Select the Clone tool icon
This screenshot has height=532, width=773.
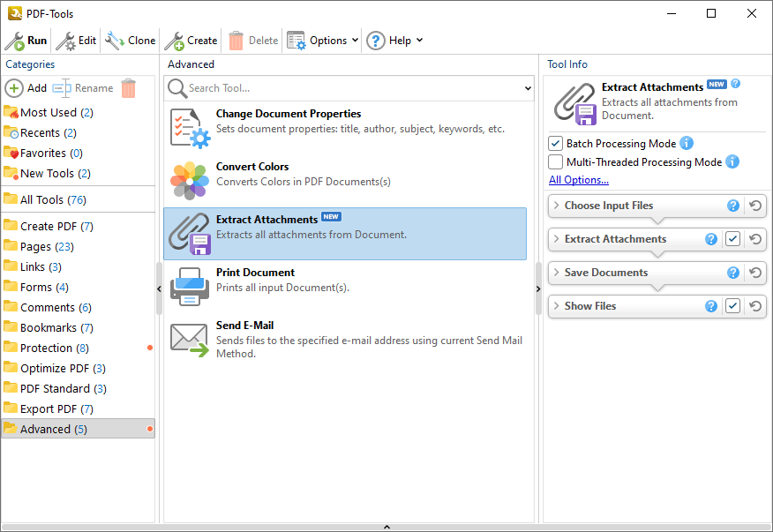[x=113, y=40]
